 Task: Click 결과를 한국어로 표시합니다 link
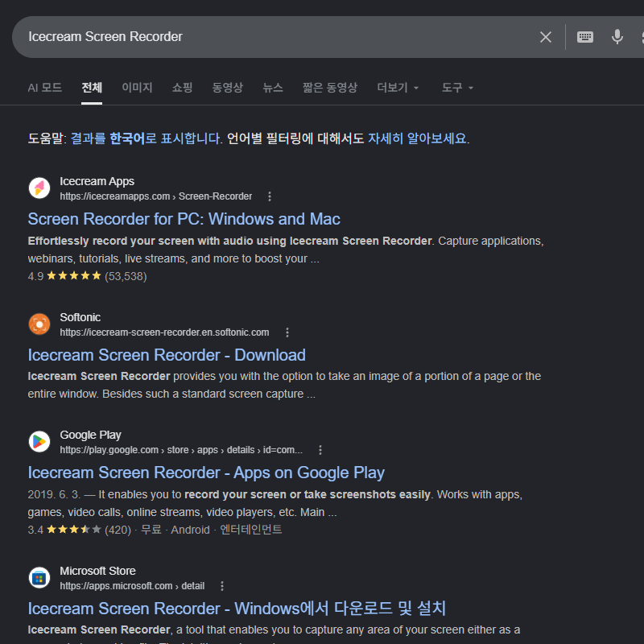[146, 138]
